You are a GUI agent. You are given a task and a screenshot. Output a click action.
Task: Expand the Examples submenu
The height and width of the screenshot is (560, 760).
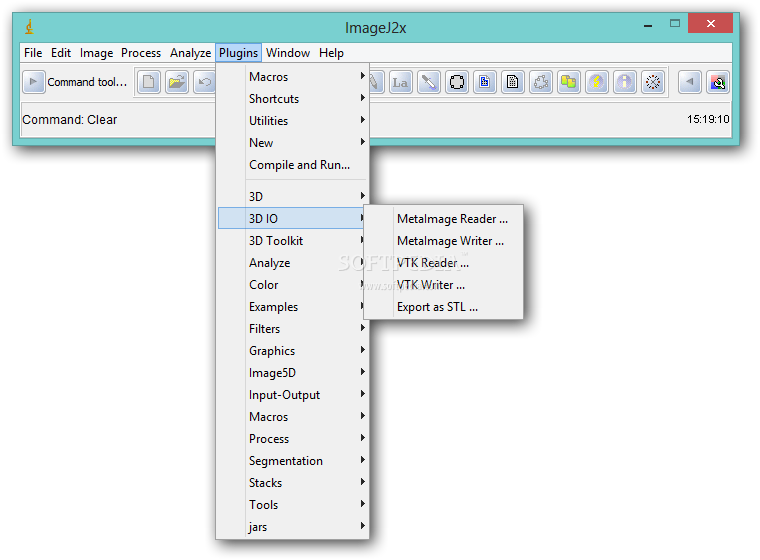292,306
